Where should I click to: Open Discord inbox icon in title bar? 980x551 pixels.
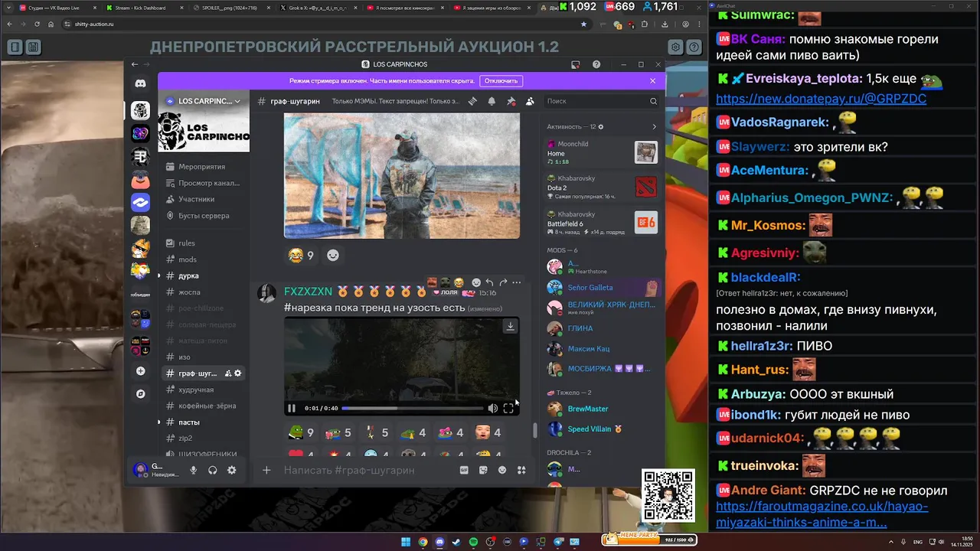576,64
